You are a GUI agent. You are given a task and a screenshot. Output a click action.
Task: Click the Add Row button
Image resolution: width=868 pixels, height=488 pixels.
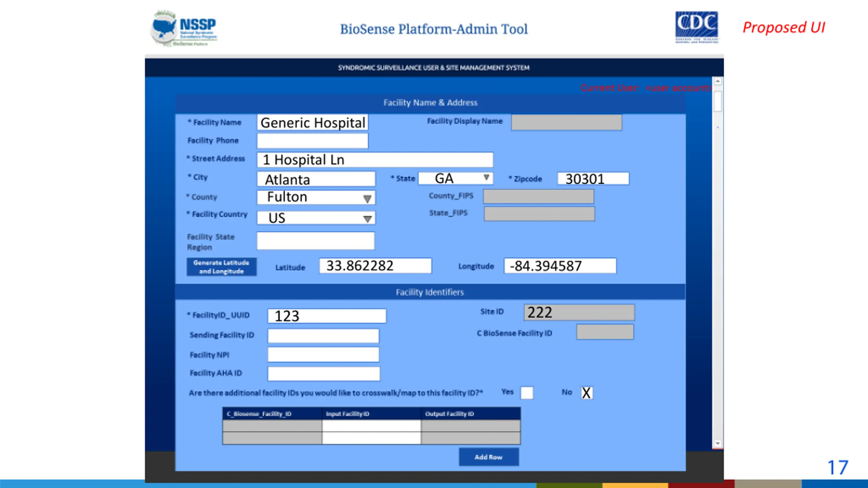488,457
